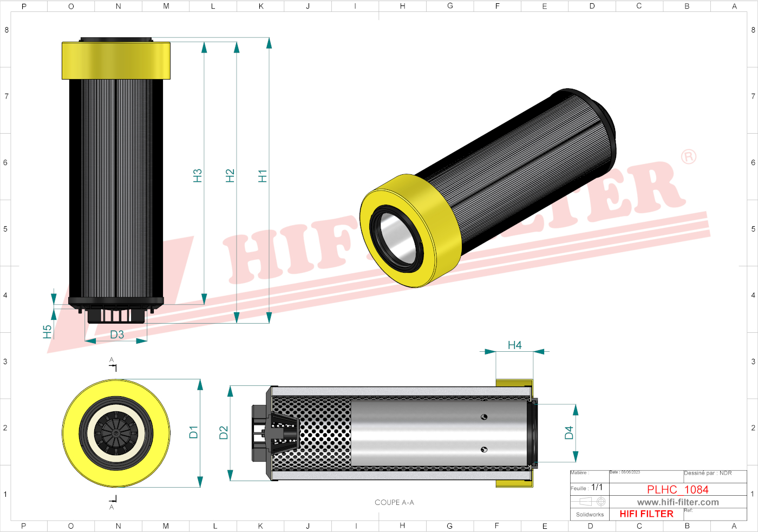Click the yellow circular top view of filter
The width and height of the screenshot is (758, 532).
coord(116,433)
